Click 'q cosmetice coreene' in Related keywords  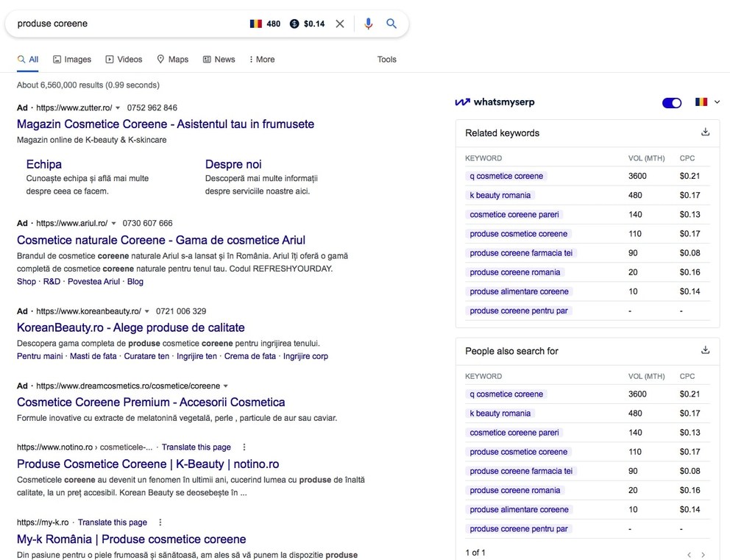(506, 177)
